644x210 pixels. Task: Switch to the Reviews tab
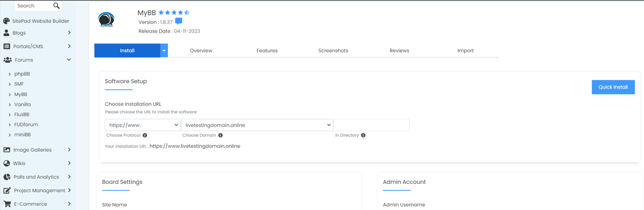(x=399, y=51)
